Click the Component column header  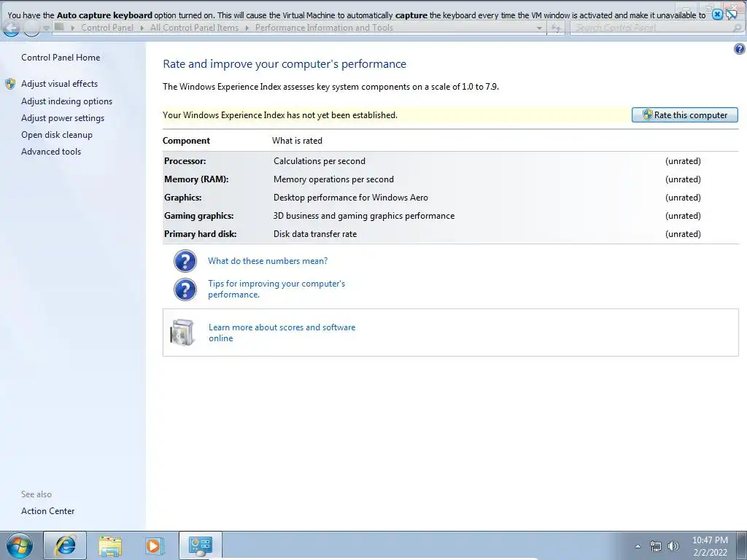[x=186, y=141]
